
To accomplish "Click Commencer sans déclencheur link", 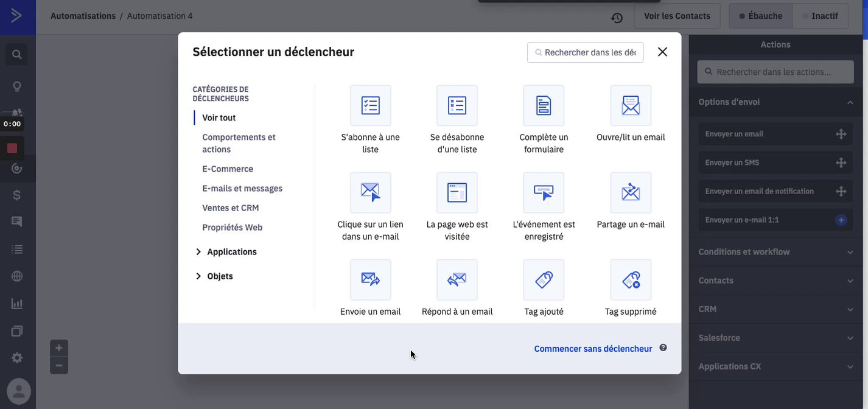I will pos(593,349).
